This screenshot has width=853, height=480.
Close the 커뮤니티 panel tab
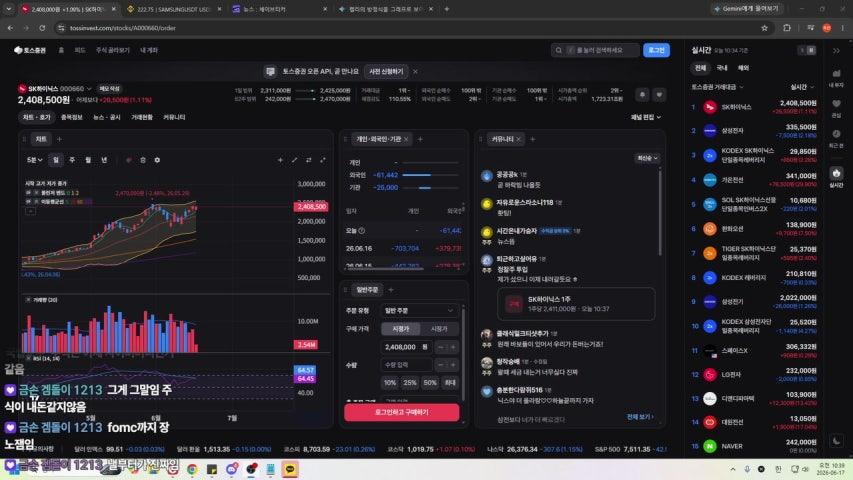[518, 139]
